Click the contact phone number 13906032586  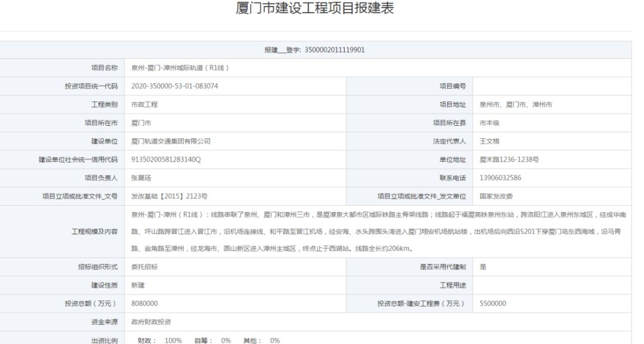500,178
